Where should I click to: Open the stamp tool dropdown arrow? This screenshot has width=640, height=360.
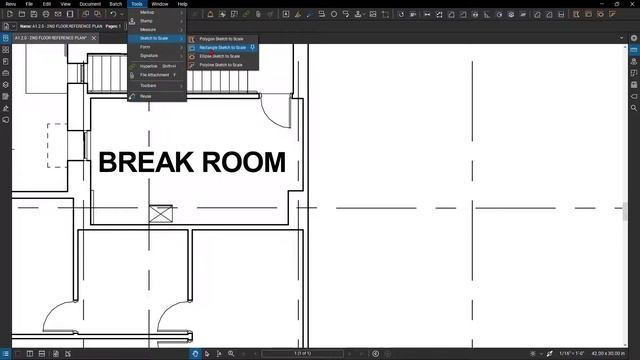(364, 14)
